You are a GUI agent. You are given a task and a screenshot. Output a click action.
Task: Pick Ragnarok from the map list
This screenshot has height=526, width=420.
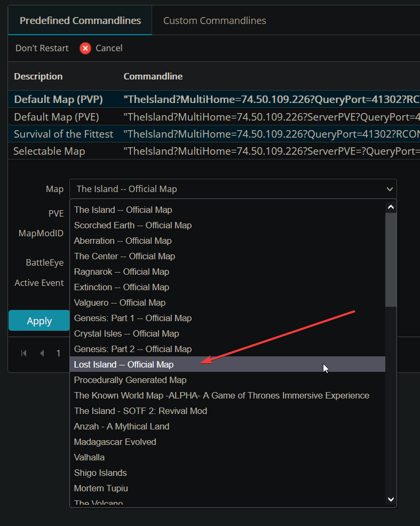[122, 272]
